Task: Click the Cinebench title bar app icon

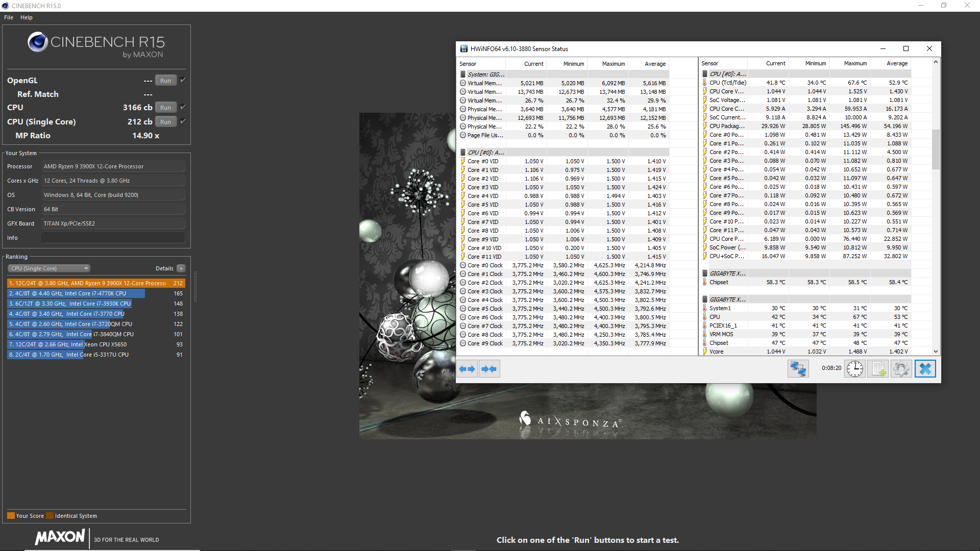Action: 6,6
